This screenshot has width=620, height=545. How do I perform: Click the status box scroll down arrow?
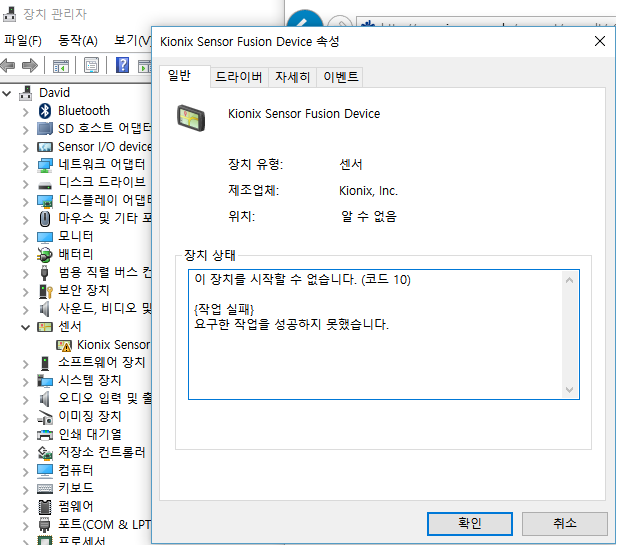569,390
